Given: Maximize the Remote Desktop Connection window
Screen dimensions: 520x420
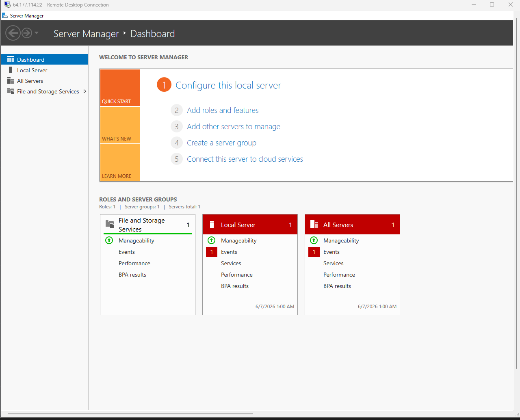Looking at the screenshot, I should (492, 5).
